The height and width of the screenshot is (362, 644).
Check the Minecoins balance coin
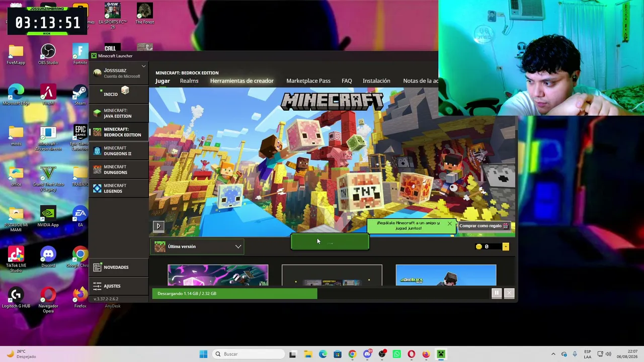pyautogui.click(x=479, y=246)
